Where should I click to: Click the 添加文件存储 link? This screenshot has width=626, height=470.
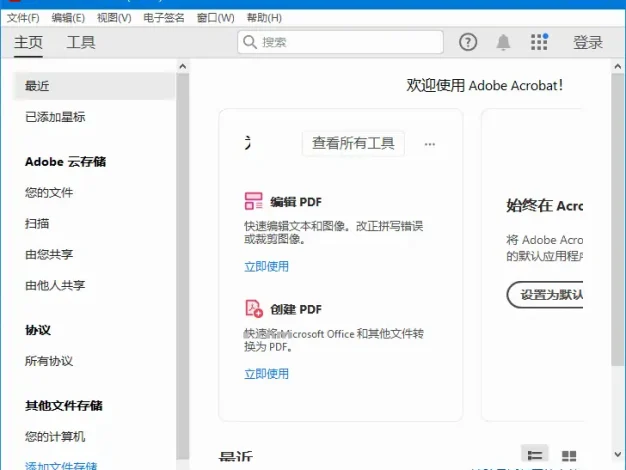(61, 466)
